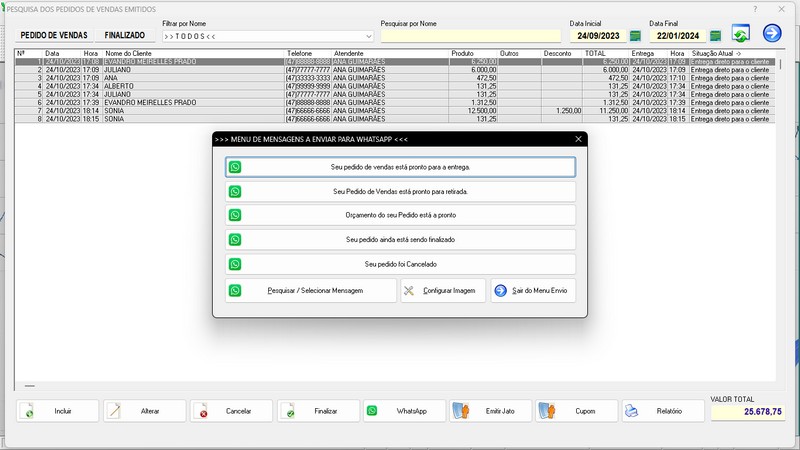Click WhatsApp icon on 'Orçamento do seu Pedido' row

pos(235,215)
